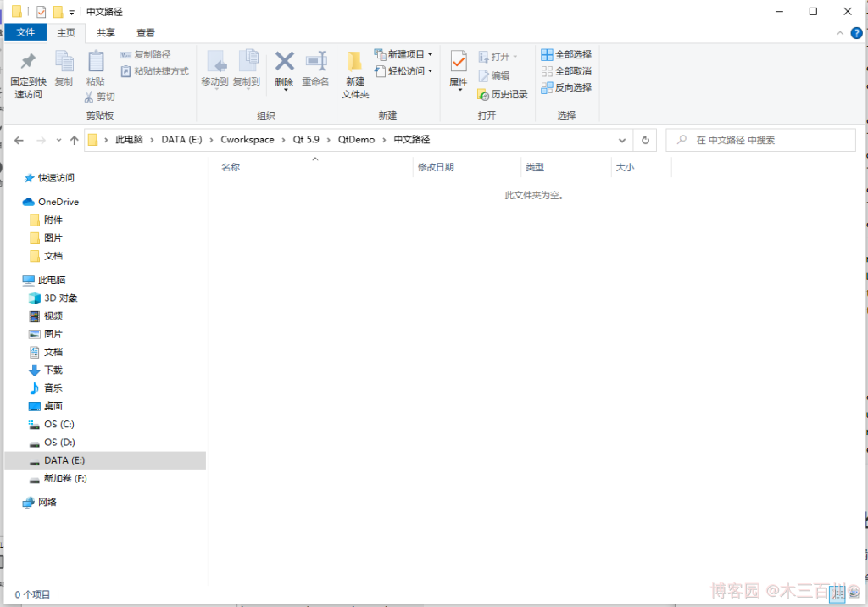Expand the address bar history dropdown
Screen dimensions: 868x607
coord(622,139)
